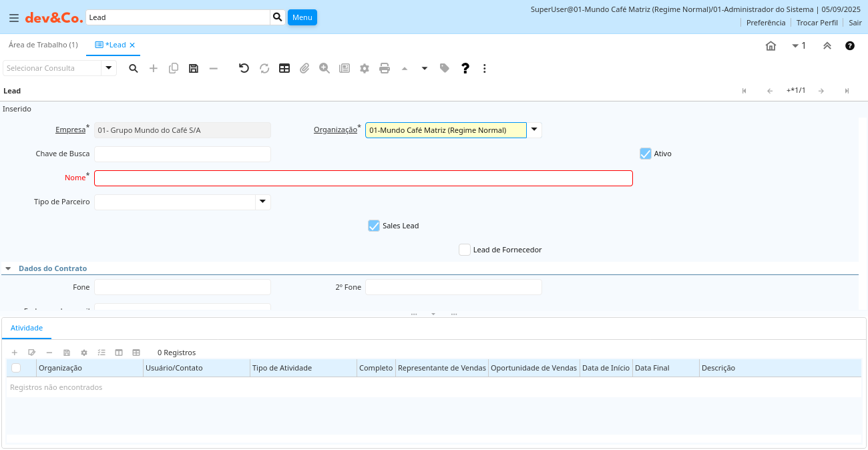Viewport: 868px width, 450px height.
Task: Open the hamburger menu beside dev&Co. logo
Action: [x=14, y=18]
